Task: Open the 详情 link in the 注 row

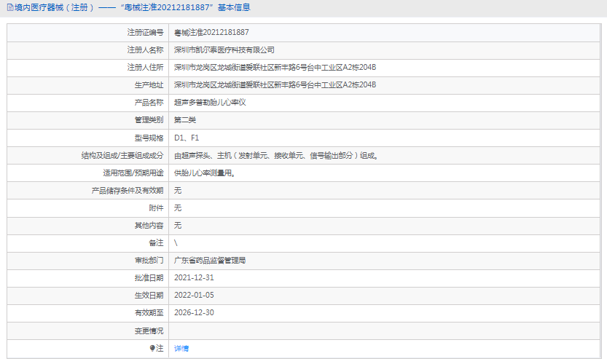Action: coord(181,349)
